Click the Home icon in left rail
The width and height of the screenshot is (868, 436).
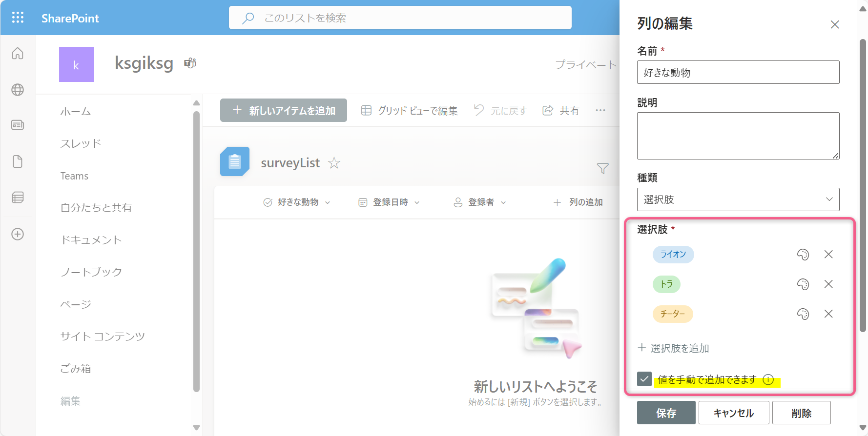pyautogui.click(x=18, y=53)
